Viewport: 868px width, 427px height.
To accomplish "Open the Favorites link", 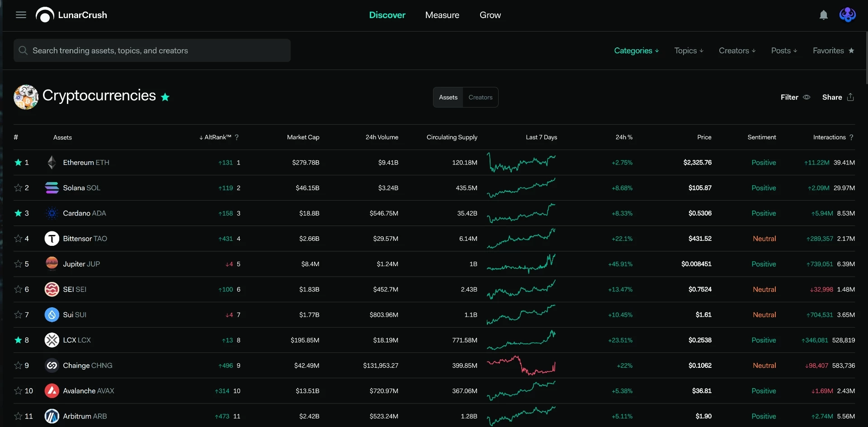I will [834, 51].
